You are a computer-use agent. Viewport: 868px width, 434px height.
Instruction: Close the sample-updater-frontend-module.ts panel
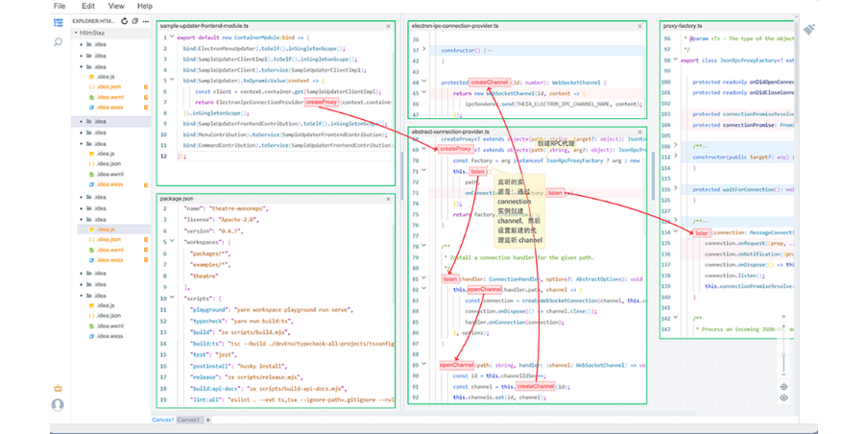[x=389, y=26]
